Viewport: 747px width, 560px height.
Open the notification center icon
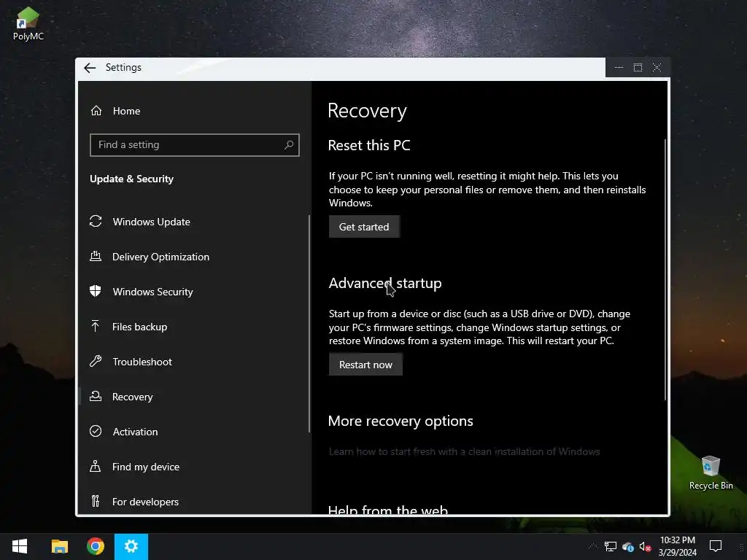(716, 546)
